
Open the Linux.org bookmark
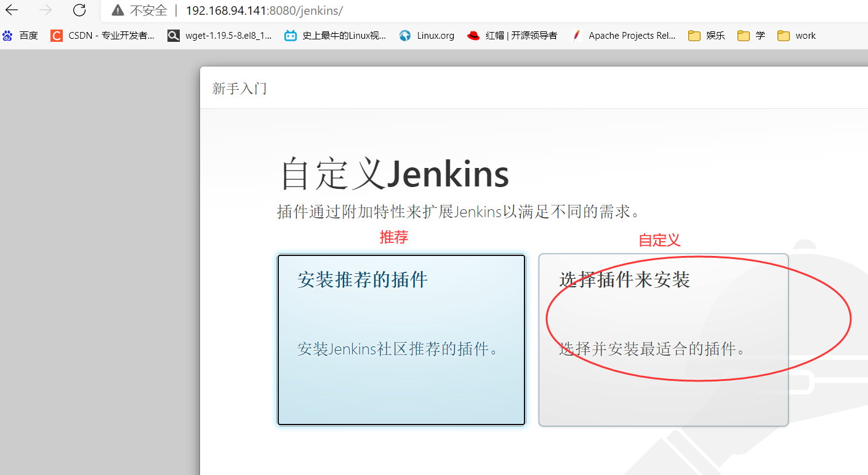coord(427,36)
